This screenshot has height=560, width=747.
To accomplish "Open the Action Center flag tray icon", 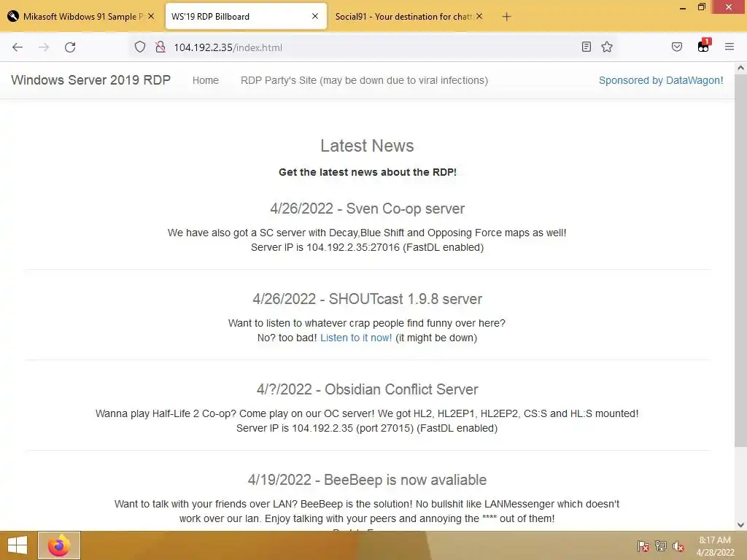I will [x=643, y=546].
